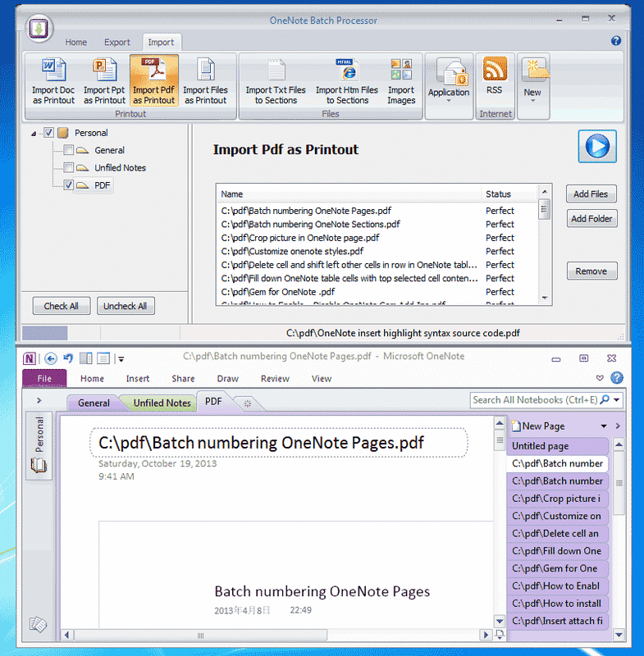Click the OneNote page horizontal scrollbar thumb
The image size is (644, 656).
(x=200, y=635)
